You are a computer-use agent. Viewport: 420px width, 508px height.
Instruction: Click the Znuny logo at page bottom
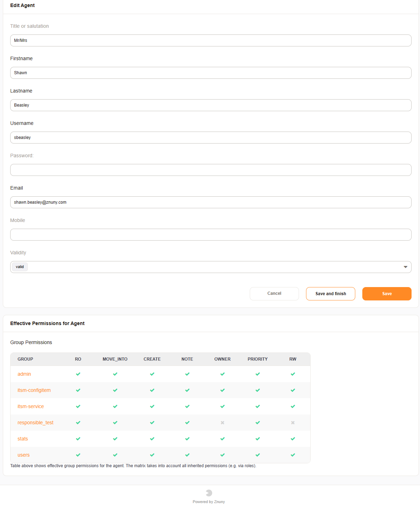coord(209,493)
